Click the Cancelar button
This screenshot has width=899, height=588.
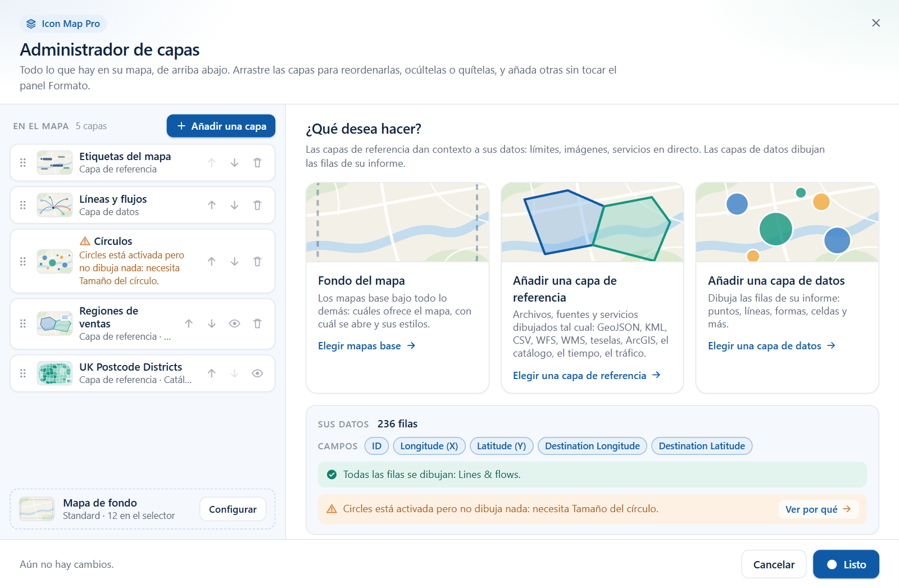click(x=774, y=564)
